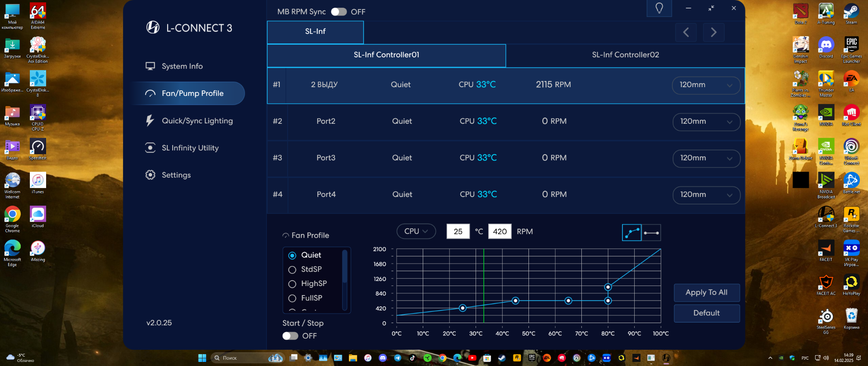868x366 pixels.
Task: Select the curve graph mode icon
Action: click(x=632, y=233)
